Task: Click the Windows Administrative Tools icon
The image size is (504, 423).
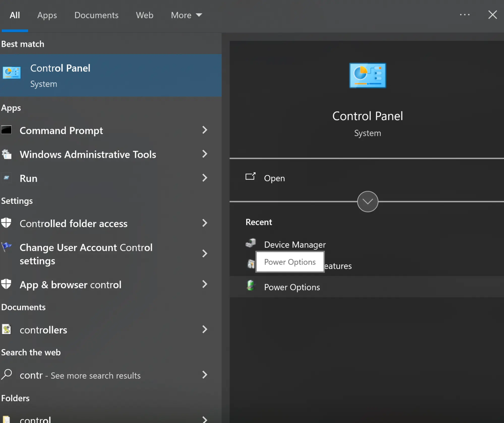Action: tap(7, 154)
